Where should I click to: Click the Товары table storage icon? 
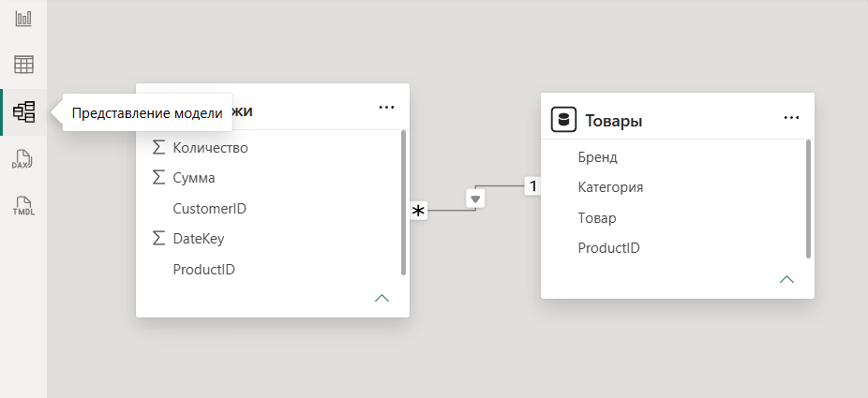(564, 120)
